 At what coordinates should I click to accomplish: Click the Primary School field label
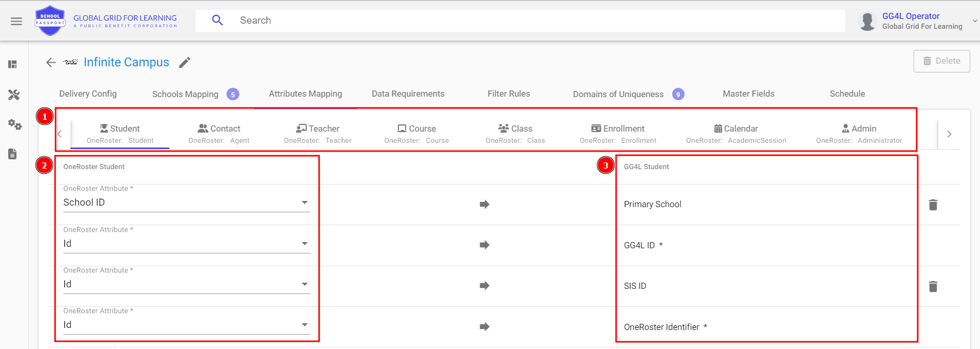pyautogui.click(x=653, y=204)
